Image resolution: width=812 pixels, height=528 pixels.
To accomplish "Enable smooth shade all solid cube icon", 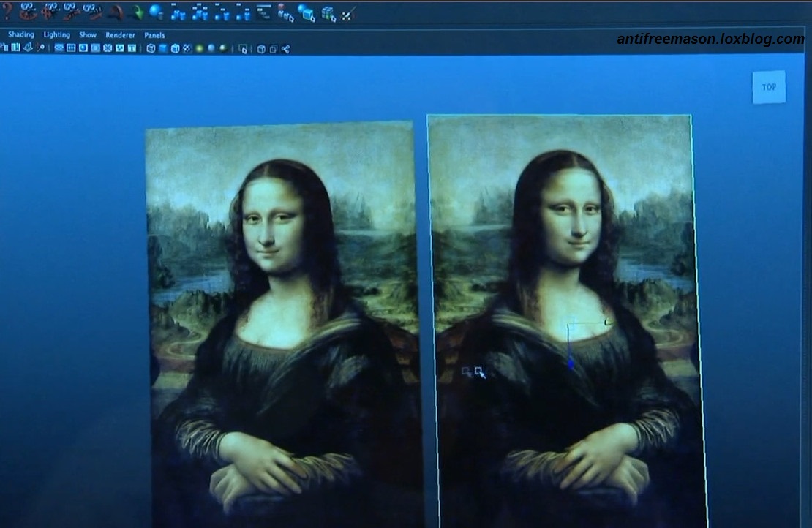I will point(163,49).
